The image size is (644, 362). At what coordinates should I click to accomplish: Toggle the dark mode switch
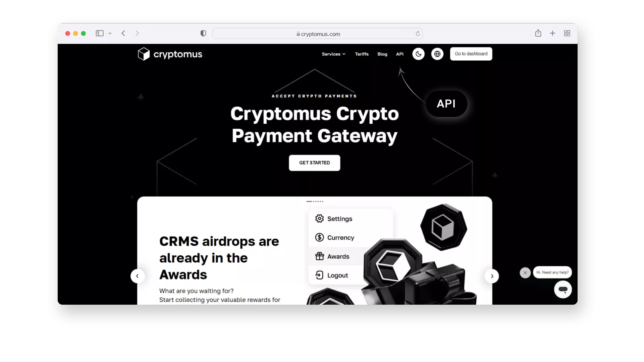(418, 54)
